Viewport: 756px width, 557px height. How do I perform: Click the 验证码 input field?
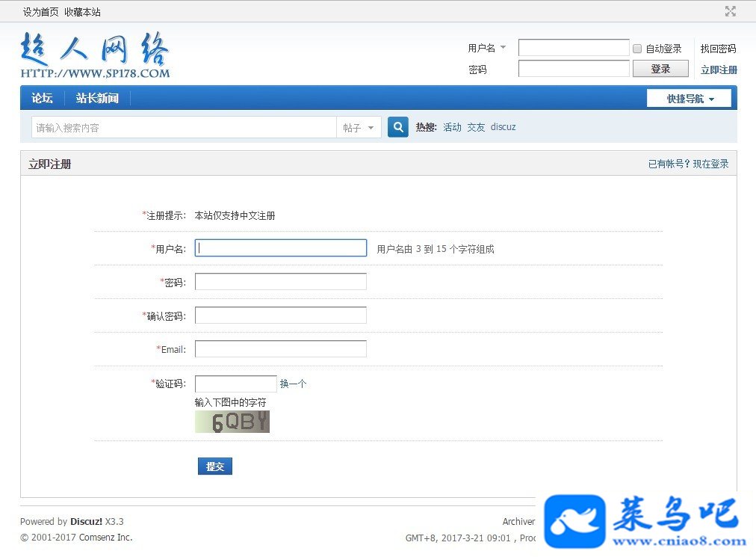(236, 384)
